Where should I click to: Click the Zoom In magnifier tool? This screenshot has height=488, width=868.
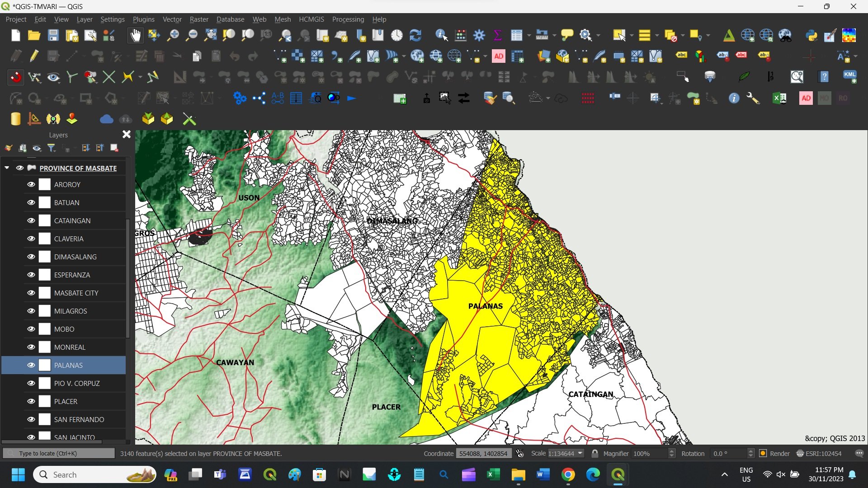point(173,35)
